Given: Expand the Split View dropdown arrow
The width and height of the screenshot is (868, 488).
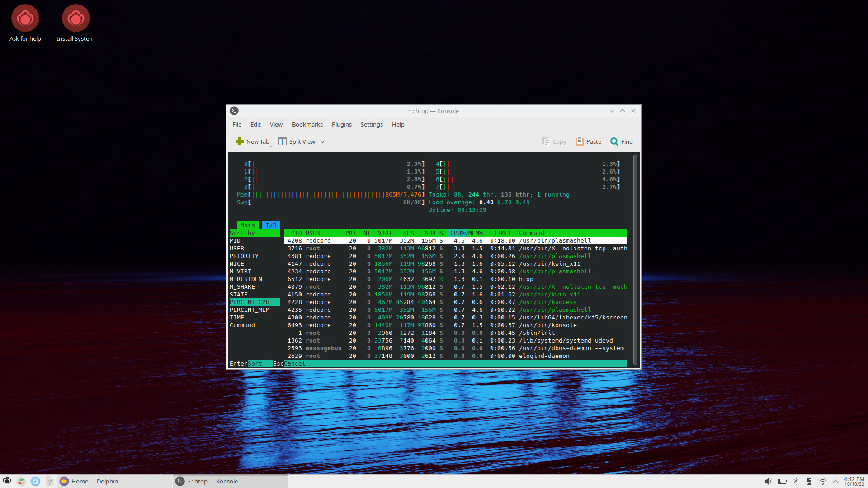Looking at the screenshot, I should 322,141.
